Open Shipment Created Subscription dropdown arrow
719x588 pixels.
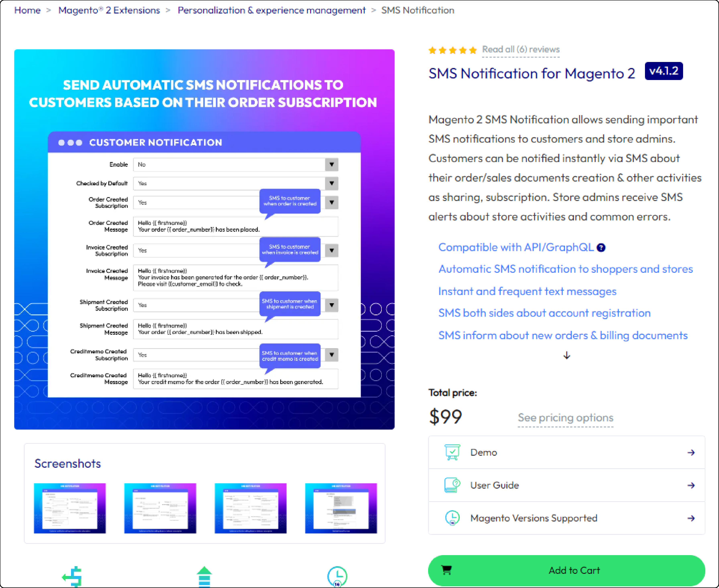(332, 305)
